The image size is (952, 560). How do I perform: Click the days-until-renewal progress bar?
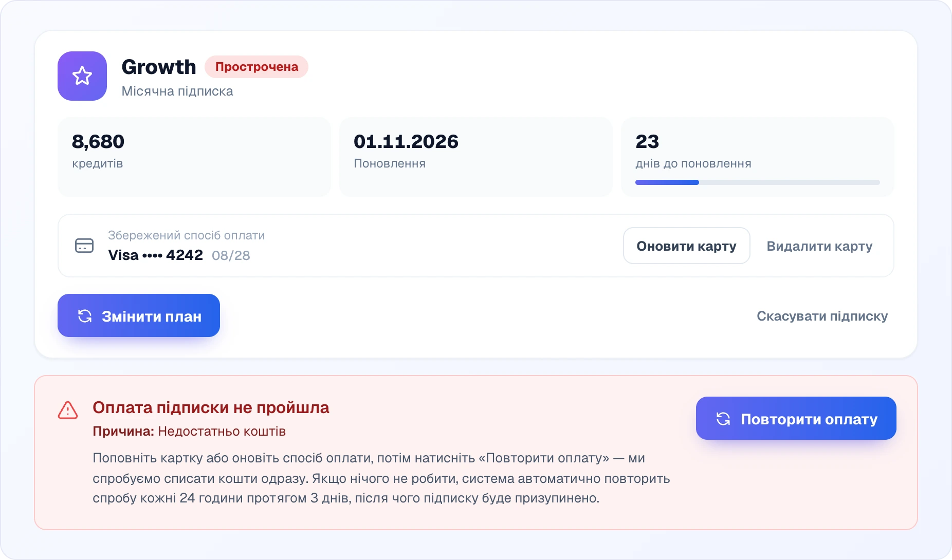(x=757, y=182)
